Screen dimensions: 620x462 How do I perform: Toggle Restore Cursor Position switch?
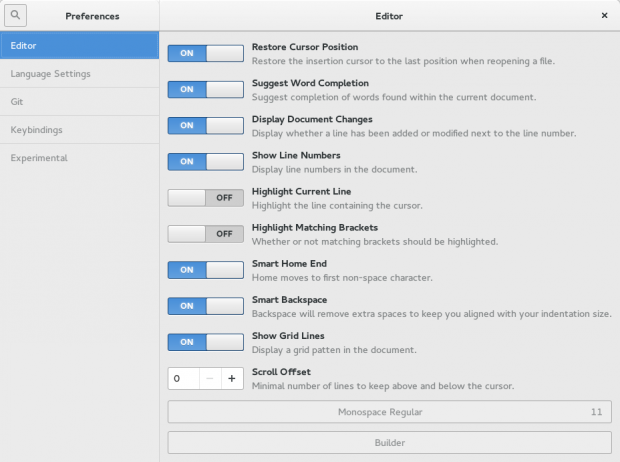(x=205, y=53)
